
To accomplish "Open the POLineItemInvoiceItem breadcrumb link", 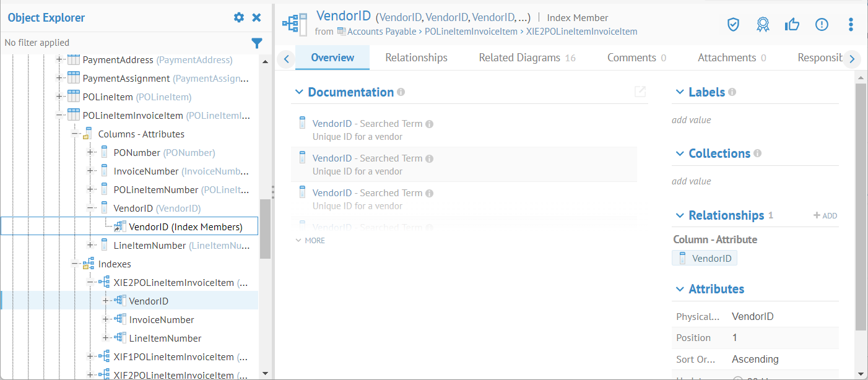I will (x=471, y=32).
